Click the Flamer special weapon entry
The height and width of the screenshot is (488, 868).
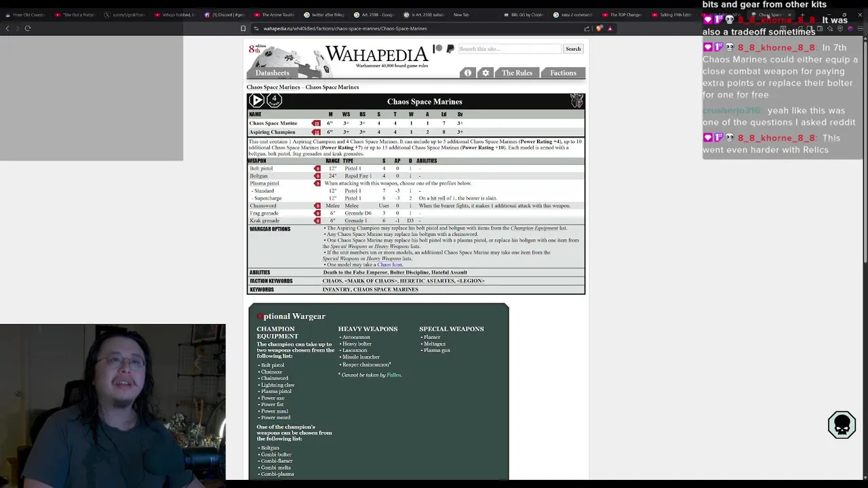pos(432,337)
